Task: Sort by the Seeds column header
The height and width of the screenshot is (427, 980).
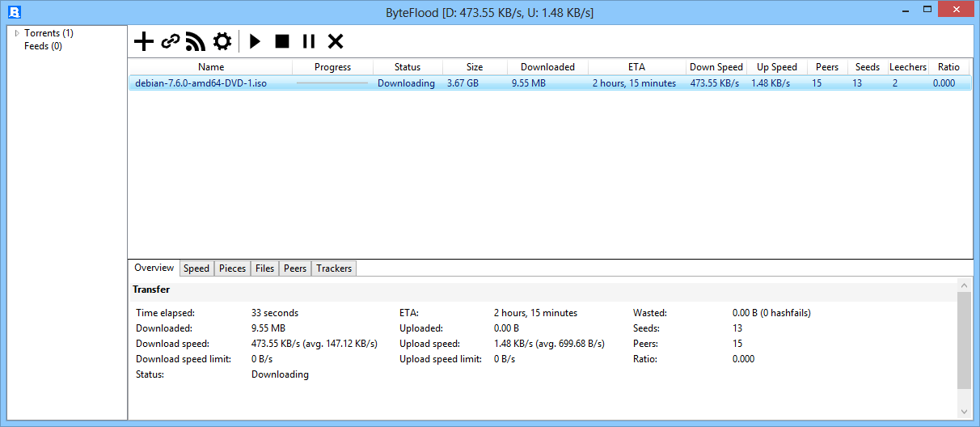Action: (x=868, y=67)
